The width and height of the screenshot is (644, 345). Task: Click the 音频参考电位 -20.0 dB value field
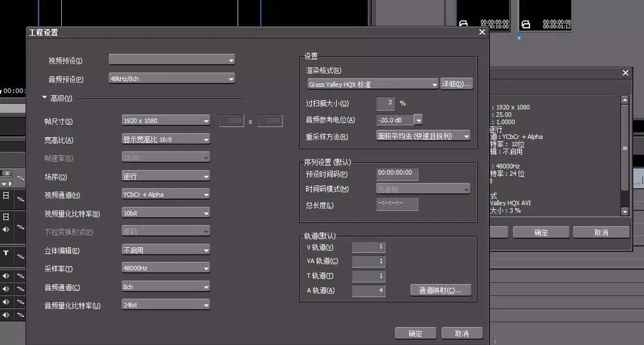tap(395, 120)
